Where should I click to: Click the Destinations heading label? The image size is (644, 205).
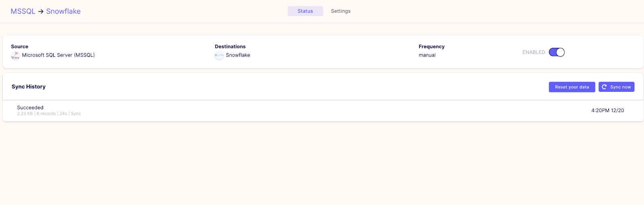[230, 47]
